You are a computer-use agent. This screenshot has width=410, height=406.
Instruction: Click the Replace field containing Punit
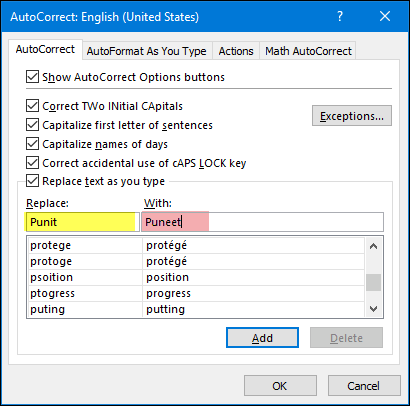(x=82, y=222)
